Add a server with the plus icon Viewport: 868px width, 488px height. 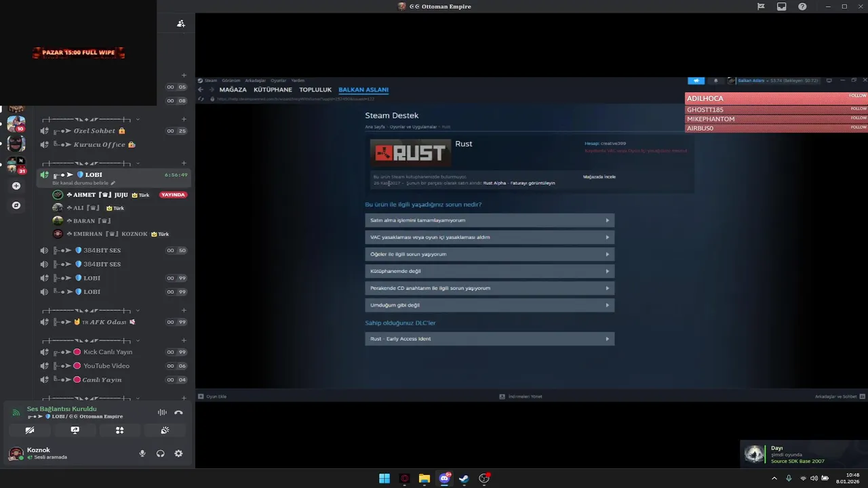click(16, 186)
